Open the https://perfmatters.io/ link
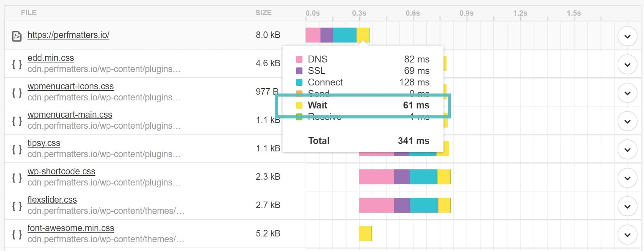This screenshot has width=644, height=251. [68, 35]
